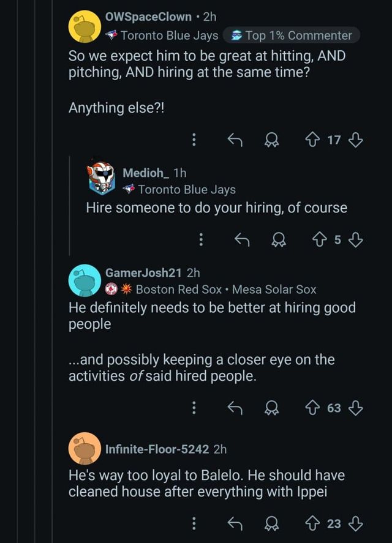Reply to OWSpaceClown's comment
The width and height of the screenshot is (392, 543).
pyautogui.click(x=235, y=140)
